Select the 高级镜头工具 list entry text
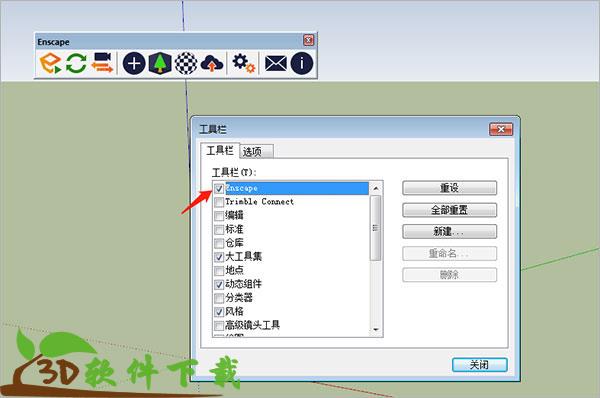Viewport: 600px width, 398px height. click(x=253, y=325)
